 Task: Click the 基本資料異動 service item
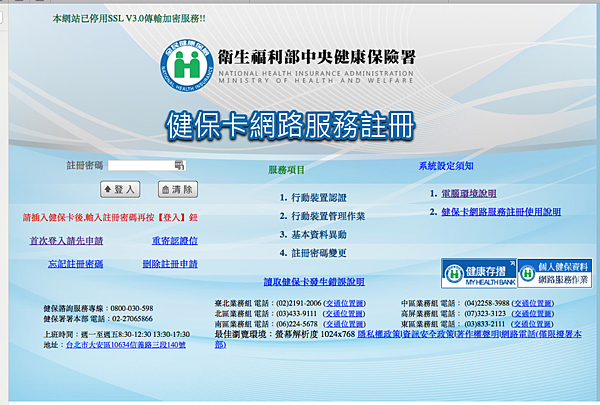[319, 235]
